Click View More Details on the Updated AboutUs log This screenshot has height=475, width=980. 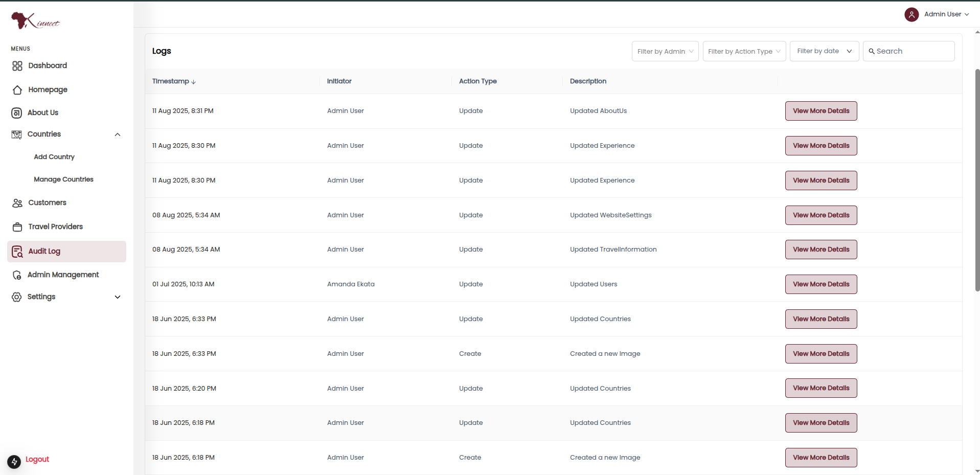821,110
